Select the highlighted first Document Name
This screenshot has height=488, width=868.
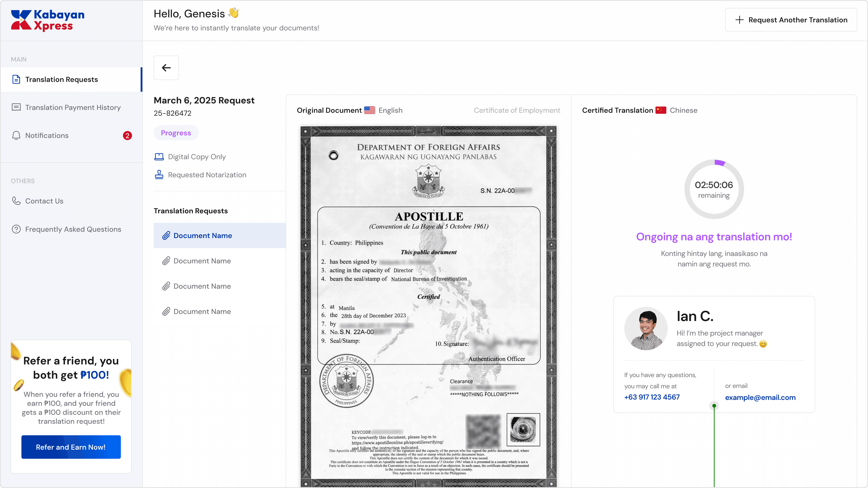tap(203, 235)
